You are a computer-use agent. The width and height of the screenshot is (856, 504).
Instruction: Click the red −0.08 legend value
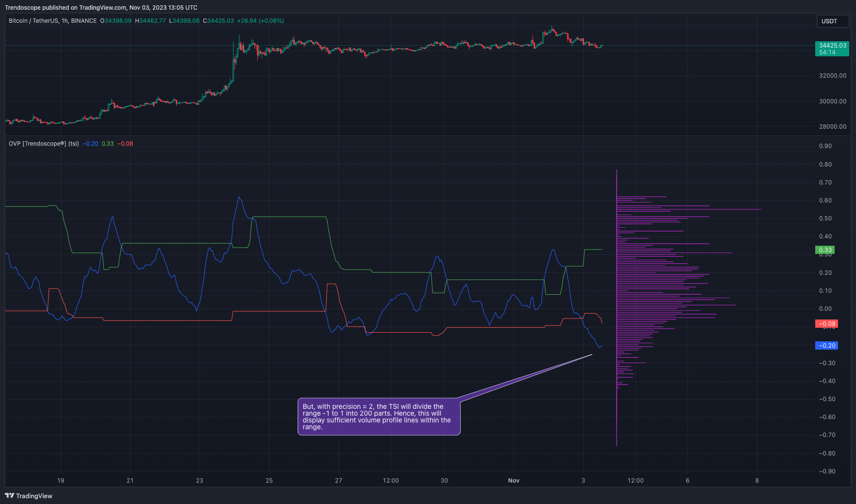[x=125, y=144]
